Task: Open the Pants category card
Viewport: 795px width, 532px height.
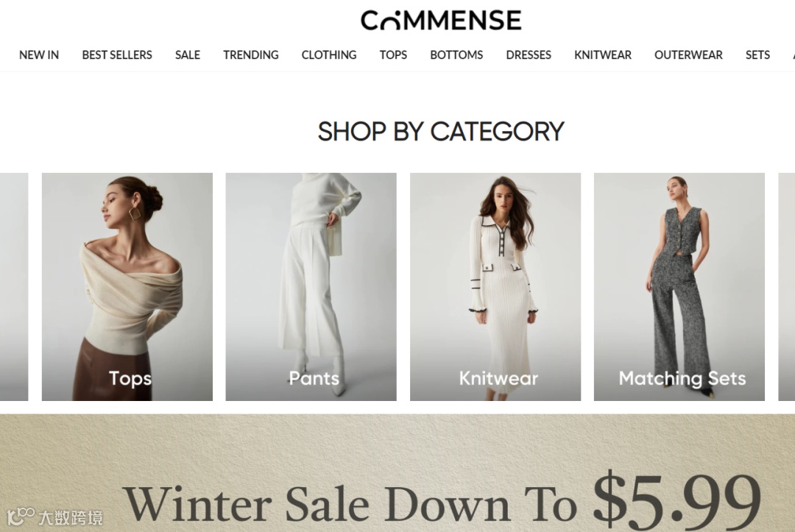Action: click(311, 287)
